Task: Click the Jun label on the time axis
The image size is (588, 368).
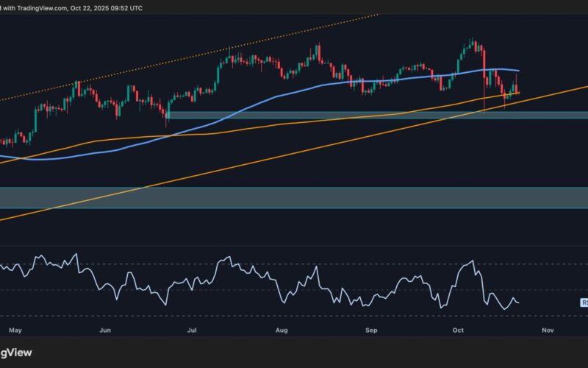Action: pyautogui.click(x=104, y=331)
